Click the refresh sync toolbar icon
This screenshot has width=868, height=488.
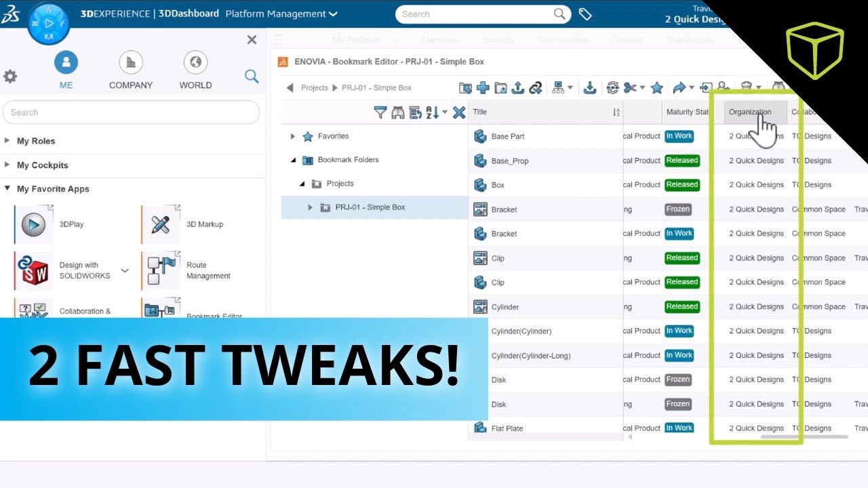pos(613,87)
